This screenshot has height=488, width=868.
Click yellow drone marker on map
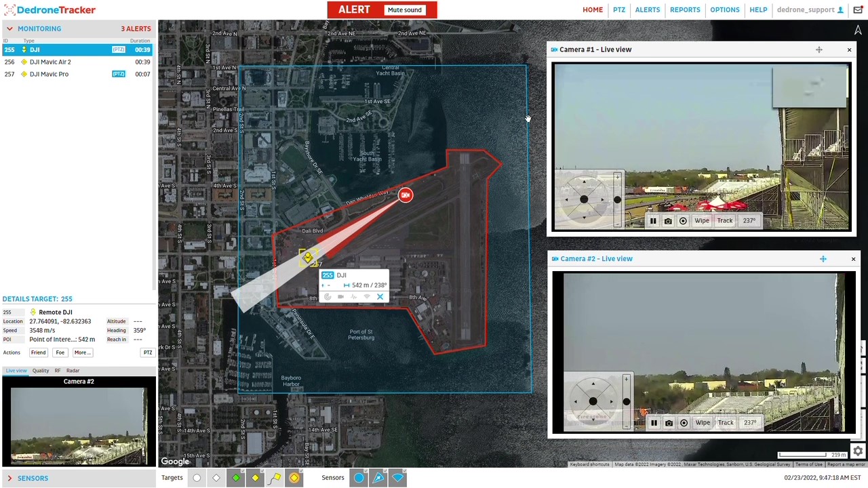pyautogui.click(x=307, y=257)
